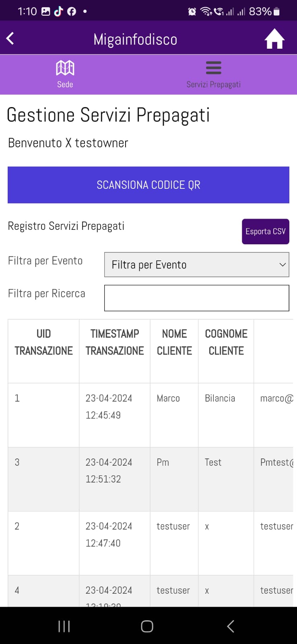This screenshot has height=644, width=297.
Task: Select the Sede tab label
Action: (x=65, y=85)
